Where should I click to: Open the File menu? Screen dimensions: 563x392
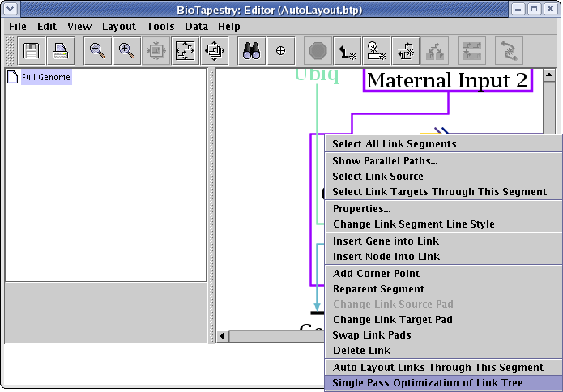[x=17, y=27]
